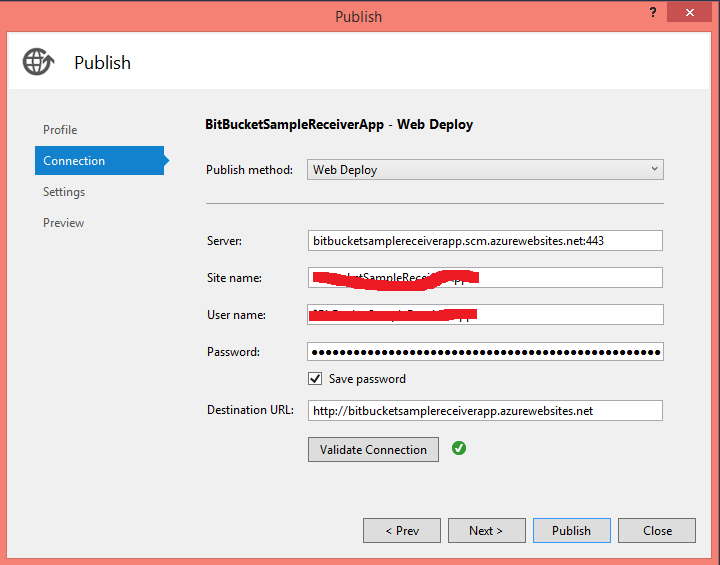Click the < Prev button
The width and height of the screenshot is (720, 565).
pyautogui.click(x=402, y=531)
